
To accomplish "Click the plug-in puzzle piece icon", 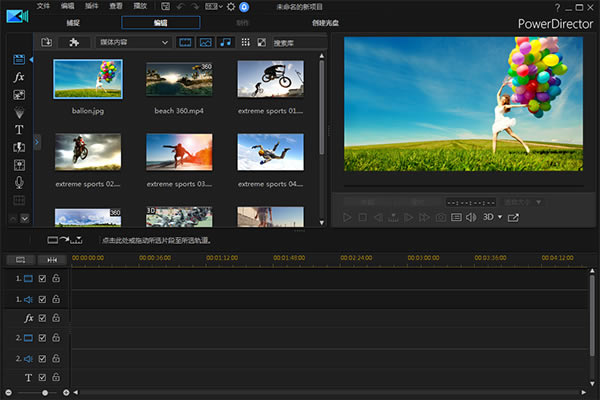I will tap(75, 43).
